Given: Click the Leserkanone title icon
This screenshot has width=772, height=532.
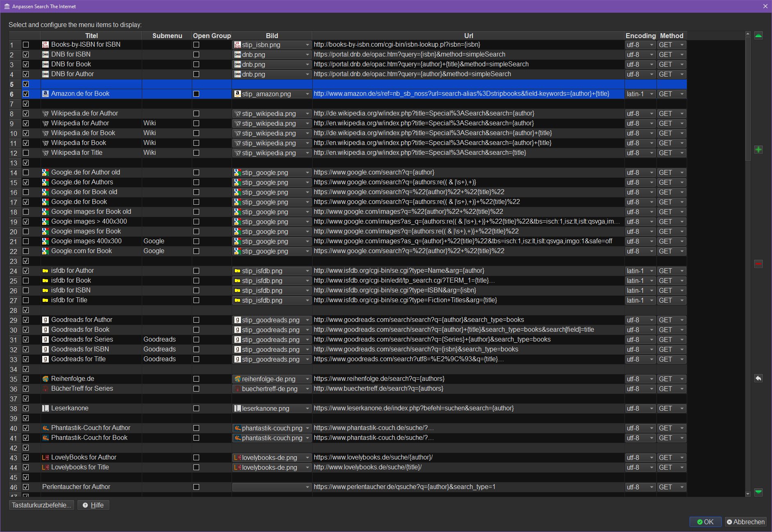Looking at the screenshot, I should click(x=45, y=408).
